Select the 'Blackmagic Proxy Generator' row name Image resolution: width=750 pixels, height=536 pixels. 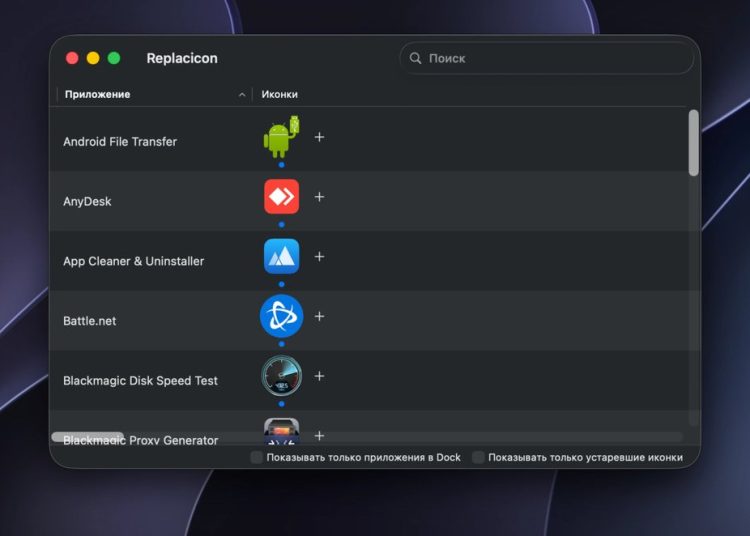tap(141, 440)
